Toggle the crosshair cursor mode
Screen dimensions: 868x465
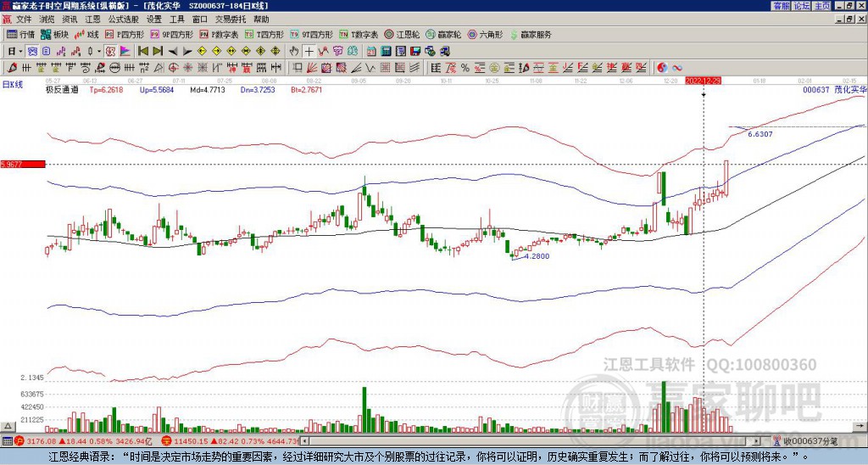pyautogui.click(x=310, y=51)
